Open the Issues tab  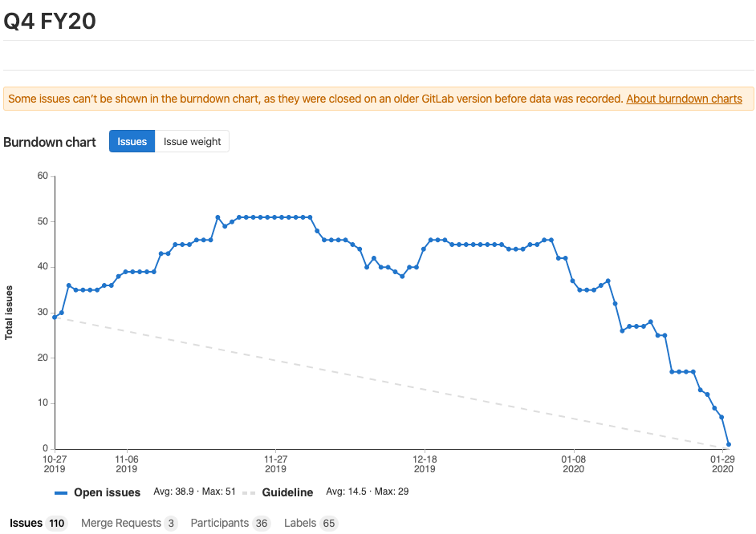(x=38, y=524)
